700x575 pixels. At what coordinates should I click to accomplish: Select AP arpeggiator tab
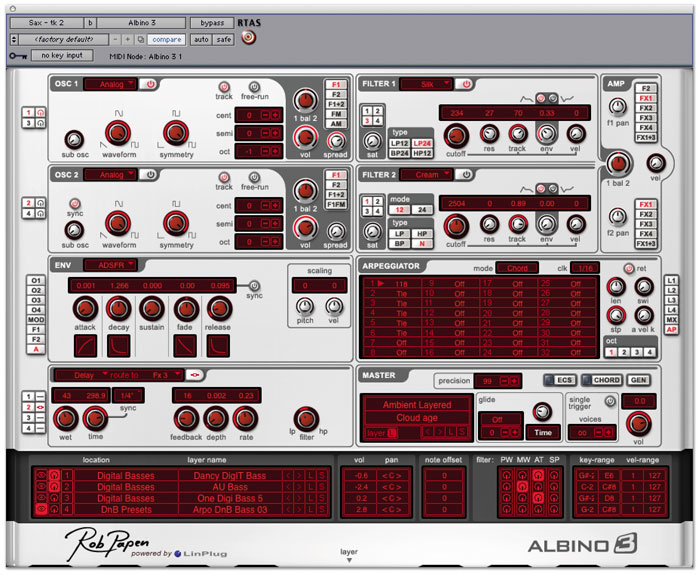tap(671, 329)
